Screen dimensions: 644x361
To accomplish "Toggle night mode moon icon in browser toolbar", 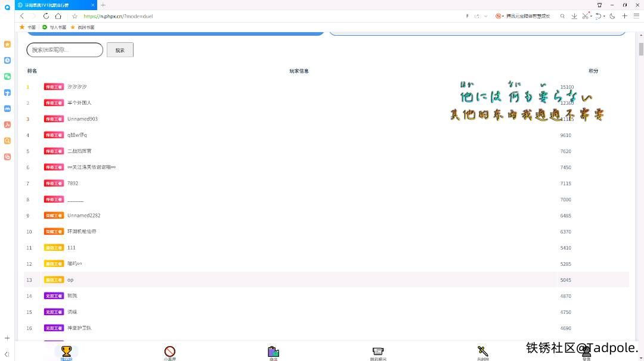I will 612,16.
